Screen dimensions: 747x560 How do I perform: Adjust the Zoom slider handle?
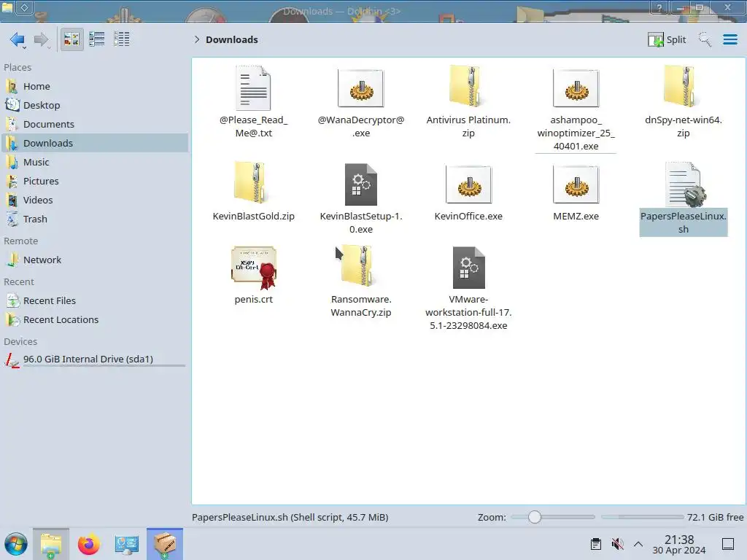[x=535, y=517]
